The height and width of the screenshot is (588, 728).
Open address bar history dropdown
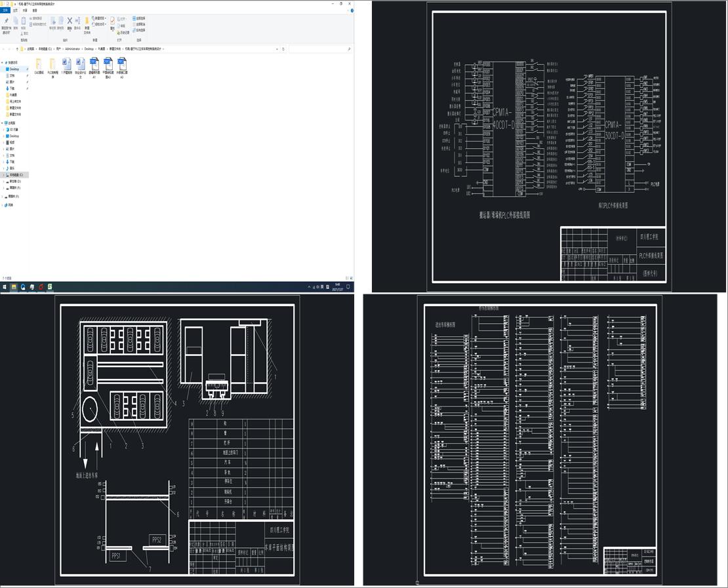[x=277, y=49]
